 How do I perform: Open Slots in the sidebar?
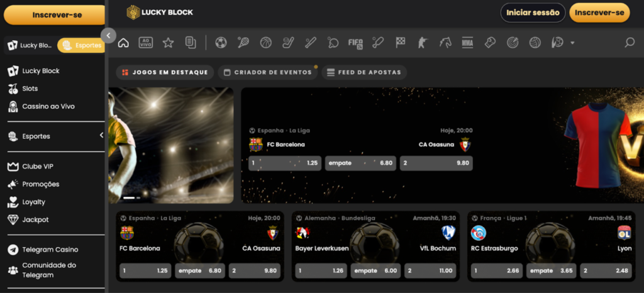23,89
